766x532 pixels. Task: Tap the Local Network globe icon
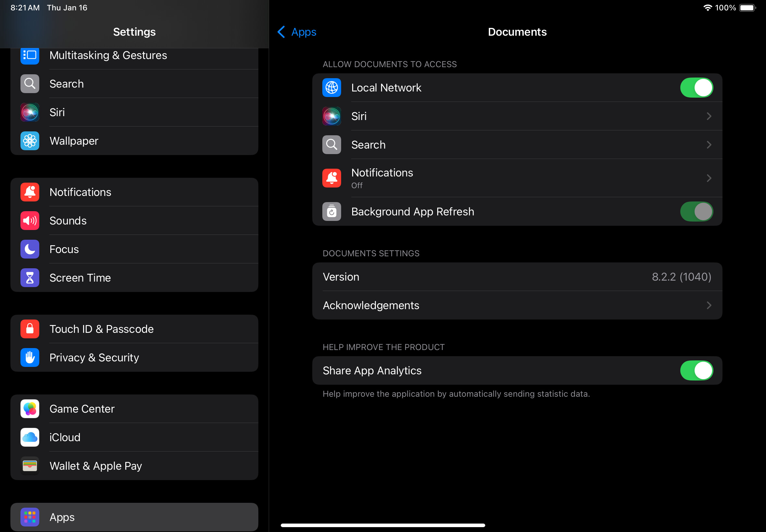[331, 88]
